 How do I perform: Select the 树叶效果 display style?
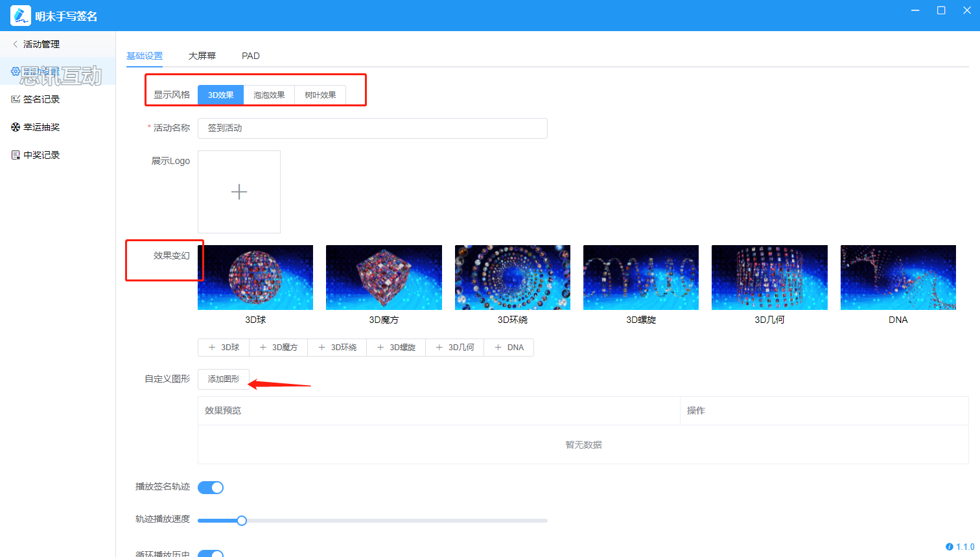click(x=320, y=95)
